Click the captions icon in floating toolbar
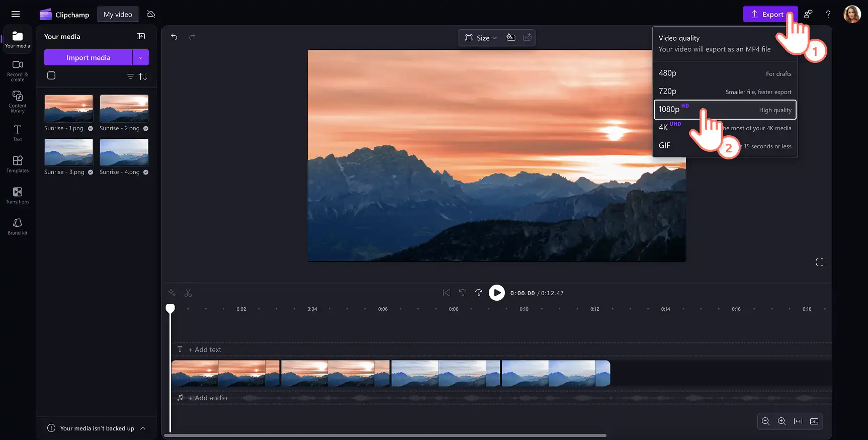This screenshot has width=868, height=440. pyautogui.click(x=528, y=37)
